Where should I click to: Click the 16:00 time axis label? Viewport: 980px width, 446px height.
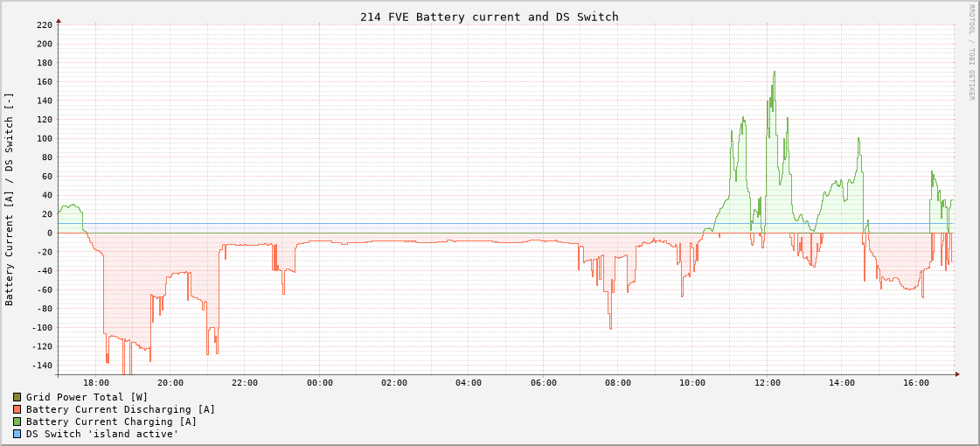(x=916, y=383)
